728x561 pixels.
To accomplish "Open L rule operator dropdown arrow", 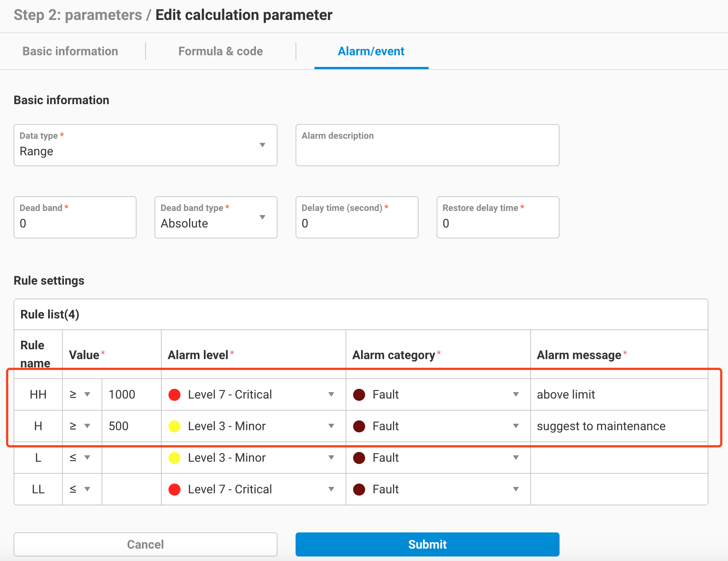I will tap(87, 458).
